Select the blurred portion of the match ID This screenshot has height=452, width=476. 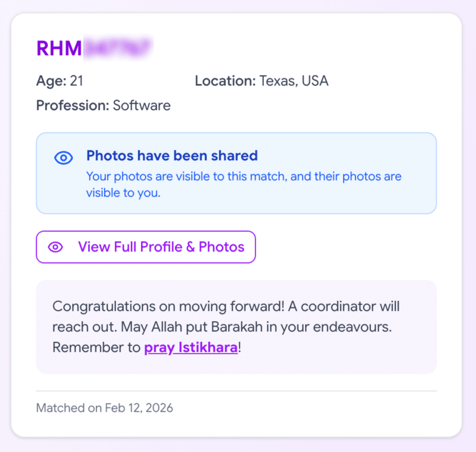tap(118, 48)
